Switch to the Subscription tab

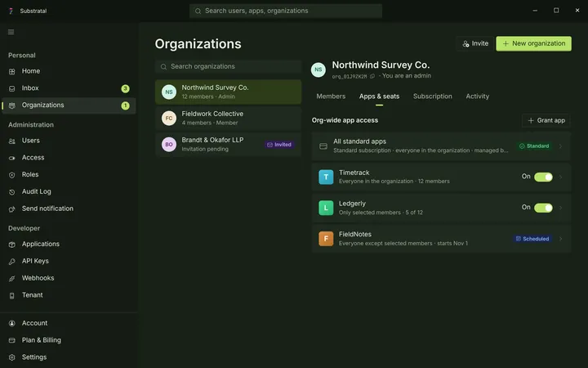tap(432, 96)
